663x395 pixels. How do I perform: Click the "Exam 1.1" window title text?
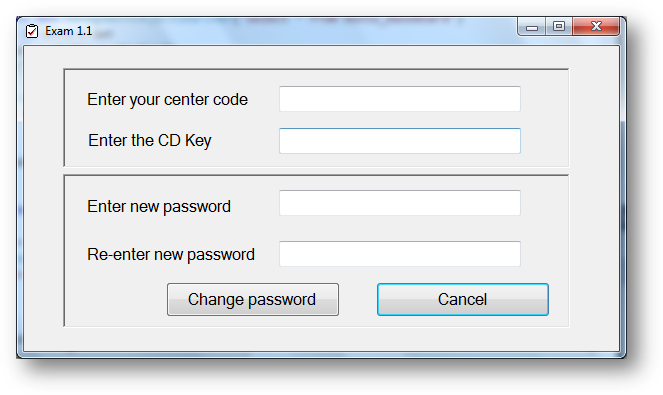(x=68, y=31)
